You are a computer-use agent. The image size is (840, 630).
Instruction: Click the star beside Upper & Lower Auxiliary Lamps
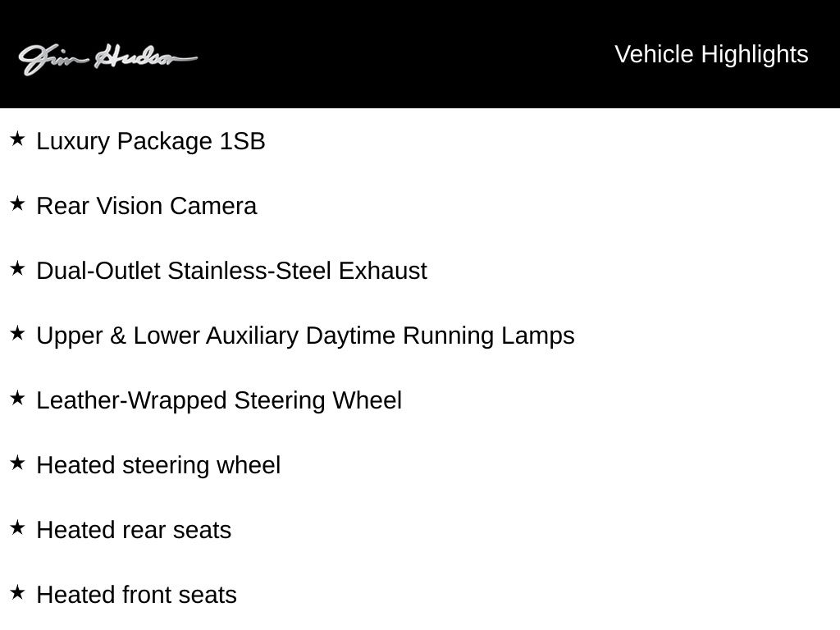(x=17, y=333)
